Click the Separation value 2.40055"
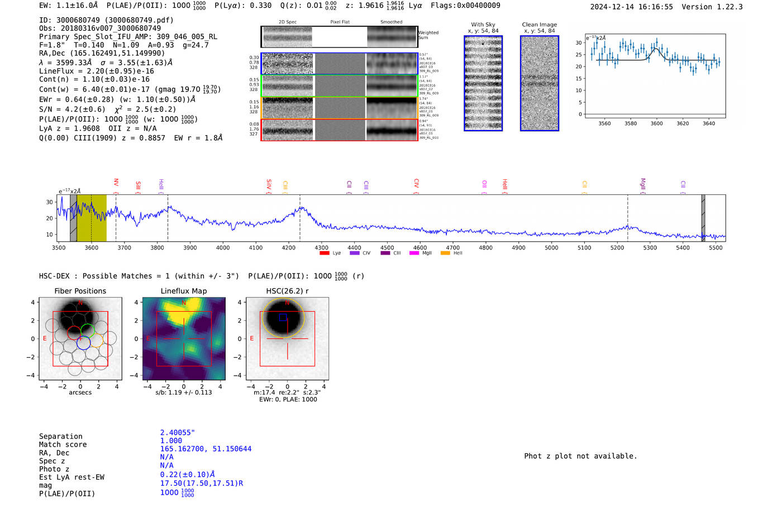This screenshot has width=782, height=532. click(x=178, y=433)
